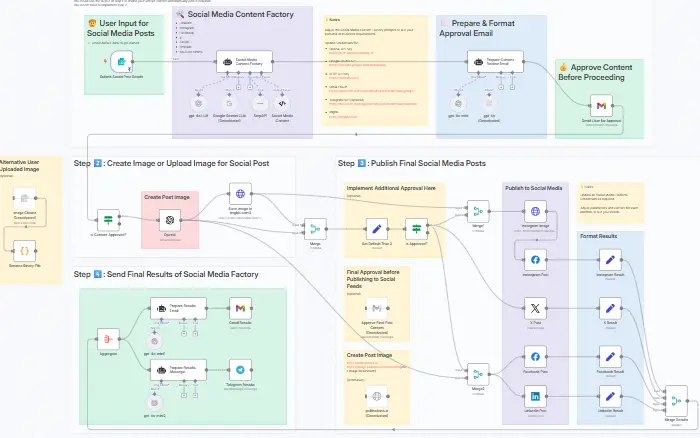This screenshot has height=438, width=700.
Task: Click the Step 4 Send Final Results heading
Action: point(166,274)
